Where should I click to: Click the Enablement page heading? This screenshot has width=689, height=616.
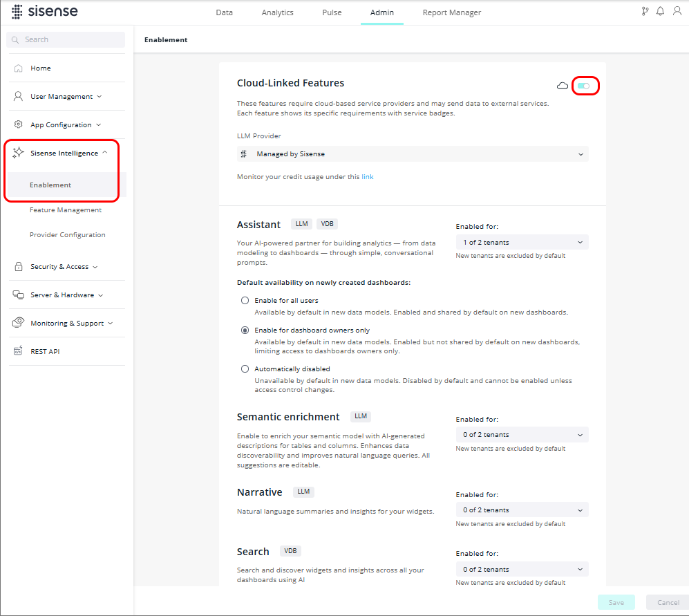[x=166, y=39]
